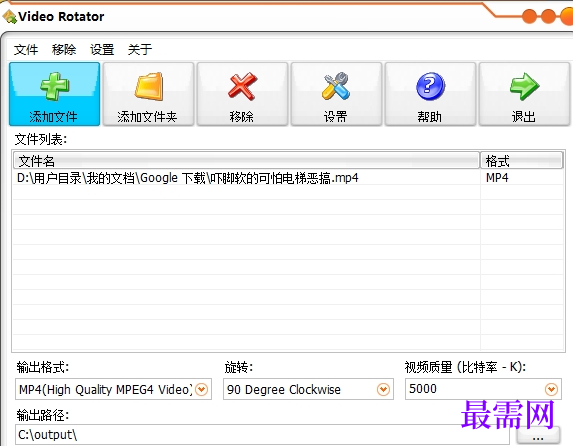This screenshot has height=446, width=573.
Task: Click the Video Rotator app icon in title bar
Action: point(9,16)
